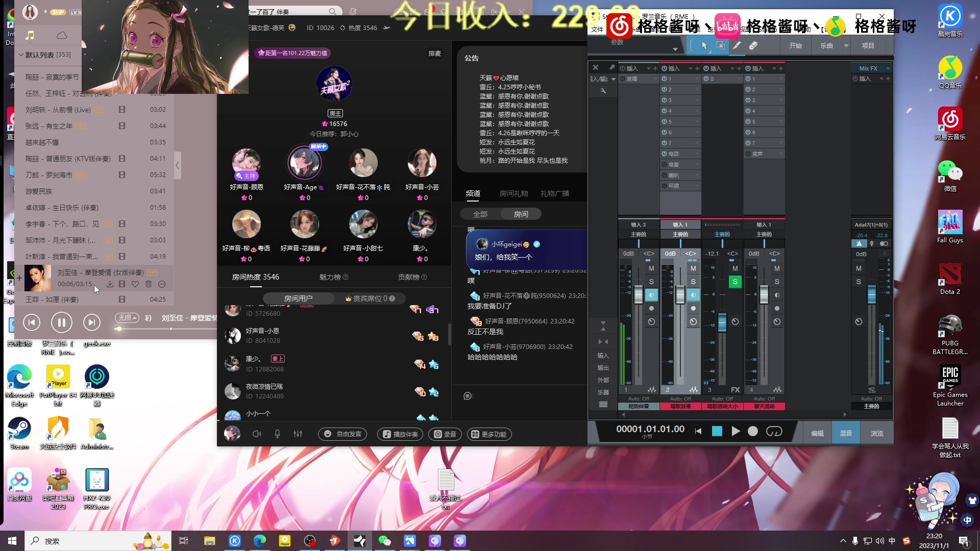Click the Play button in Studio One transport
980x551 pixels.
[x=736, y=432]
